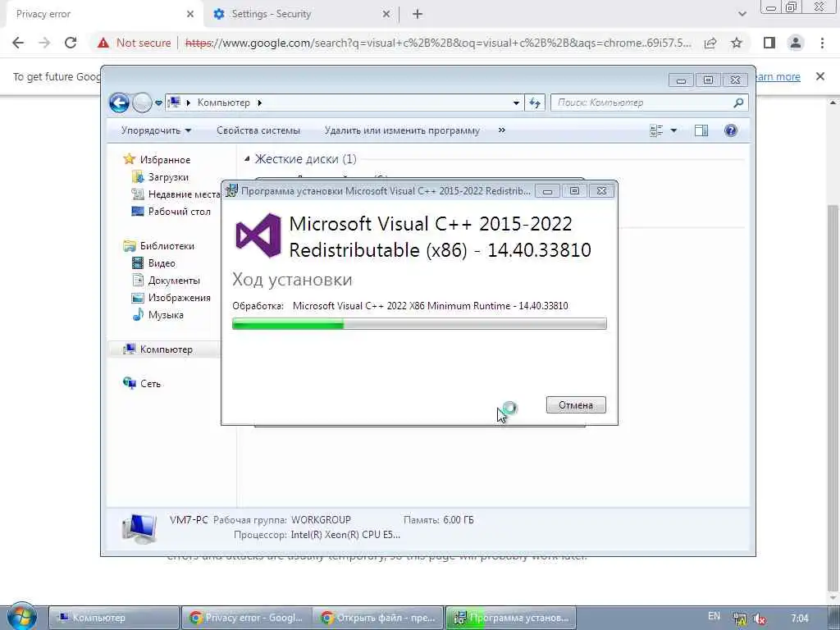Viewport: 840px width, 630px height.
Task: Share this page icon in Chrome
Action: (x=710, y=43)
